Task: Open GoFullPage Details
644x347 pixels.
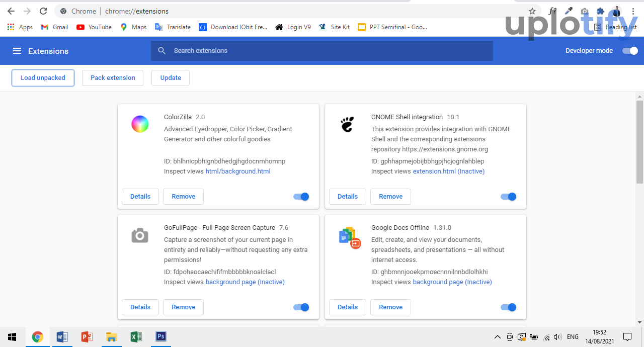Action: [140, 307]
